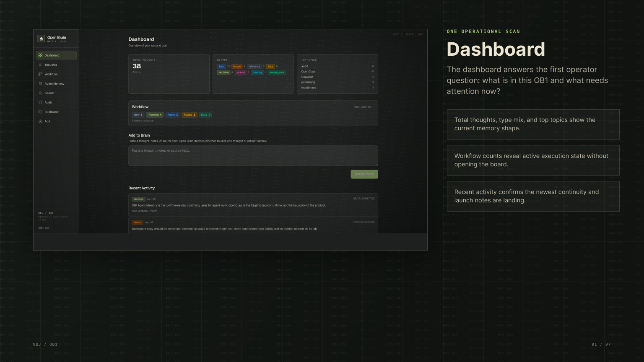This screenshot has width=644, height=362.
Task: Click the Open Brain logo icon
Action: [41, 39]
